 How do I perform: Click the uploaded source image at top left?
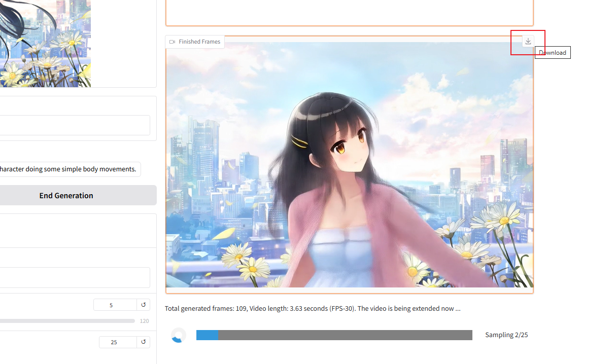tap(45, 43)
